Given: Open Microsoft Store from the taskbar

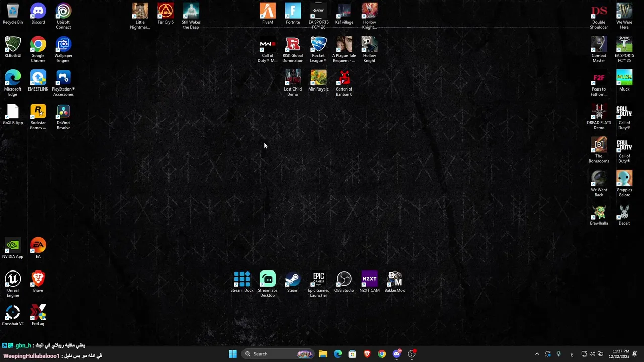Looking at the screenshot, I should 353,354.
